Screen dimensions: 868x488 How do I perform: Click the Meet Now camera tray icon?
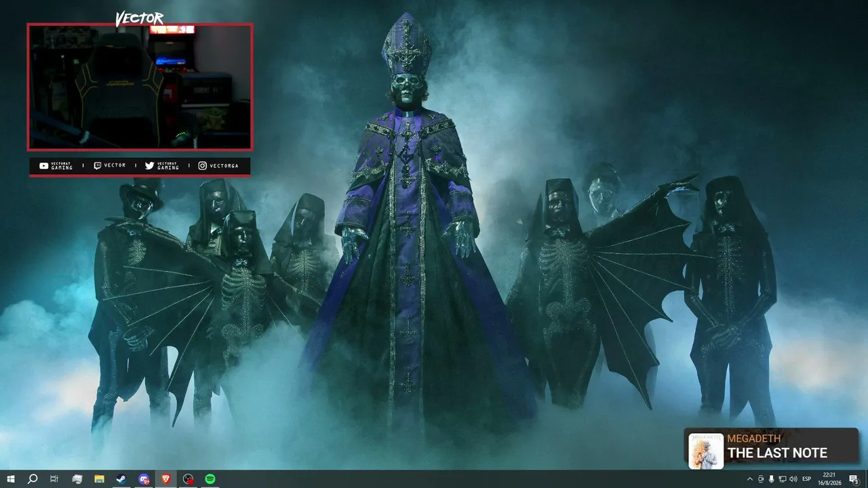coord(760,479)
